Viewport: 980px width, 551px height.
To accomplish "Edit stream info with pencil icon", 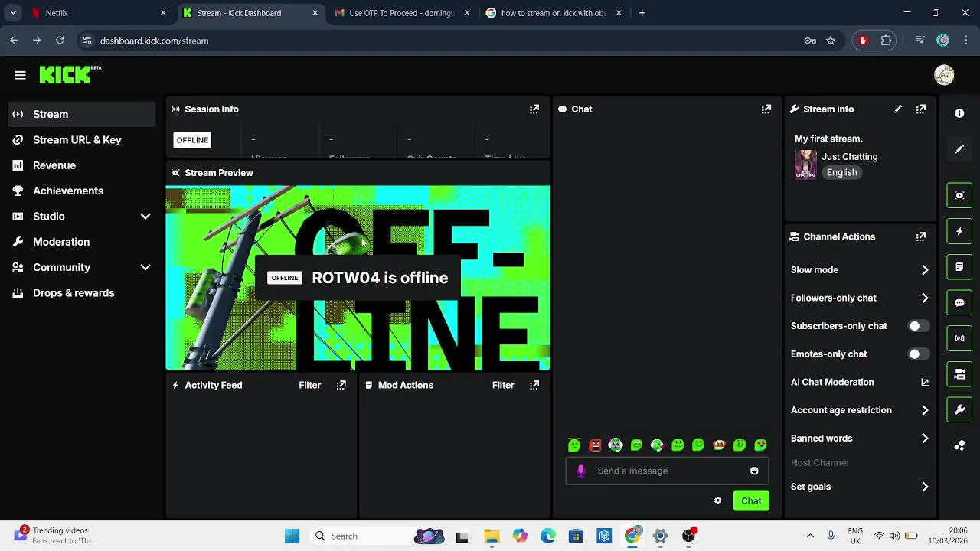I will click(x=898, y=109).
